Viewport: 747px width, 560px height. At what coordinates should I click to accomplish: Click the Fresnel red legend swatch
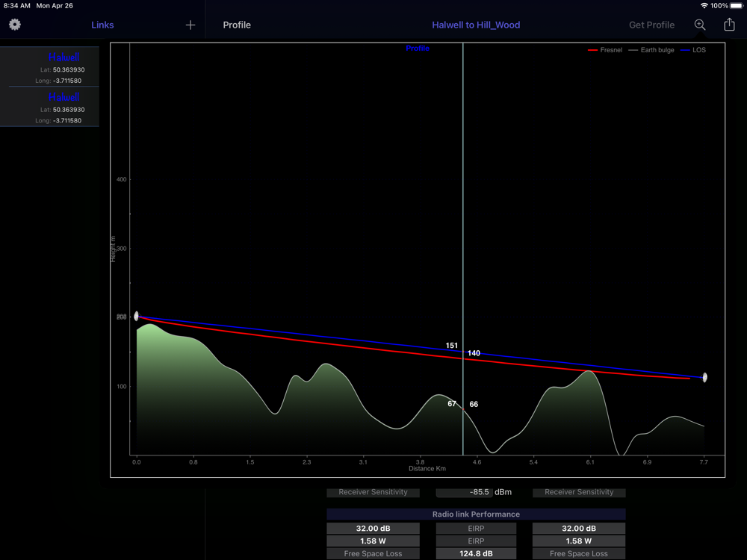coord(592,50)
